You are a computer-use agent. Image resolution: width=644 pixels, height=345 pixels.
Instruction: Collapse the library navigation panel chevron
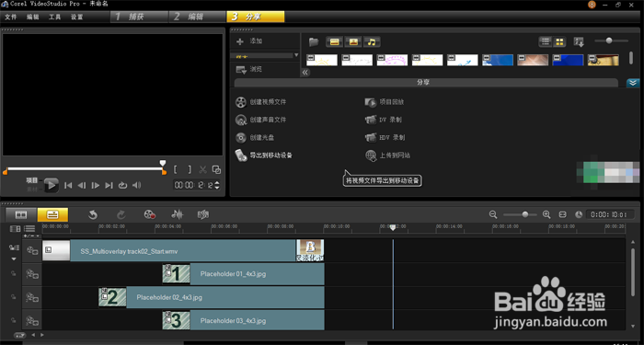click(305, 73)
